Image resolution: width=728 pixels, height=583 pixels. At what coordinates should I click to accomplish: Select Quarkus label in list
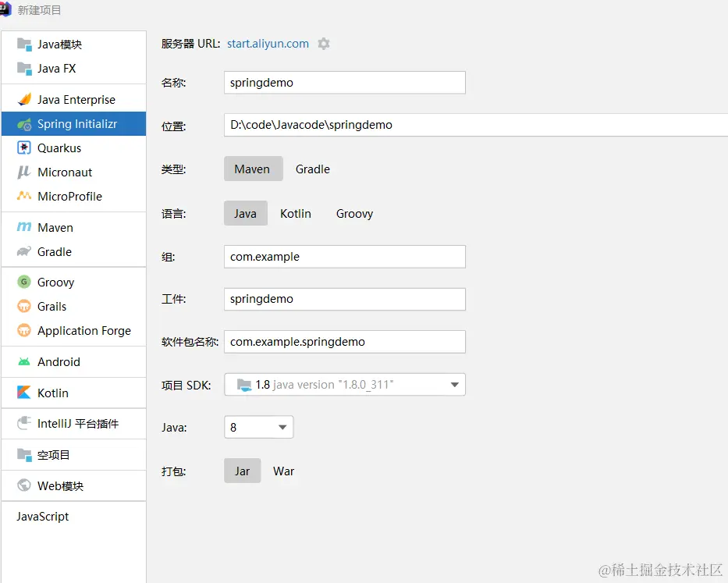point(59,148)
